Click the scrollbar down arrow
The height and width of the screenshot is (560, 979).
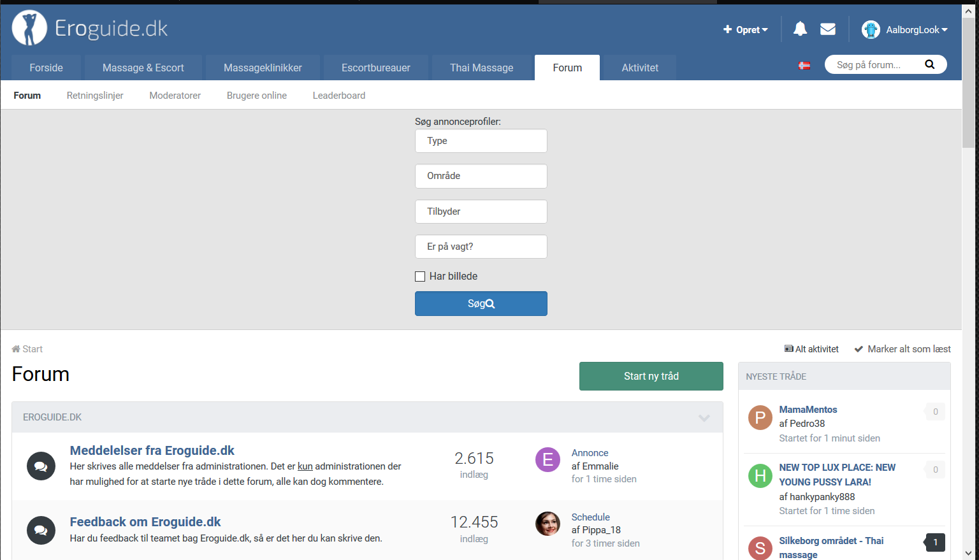point(969,553)
